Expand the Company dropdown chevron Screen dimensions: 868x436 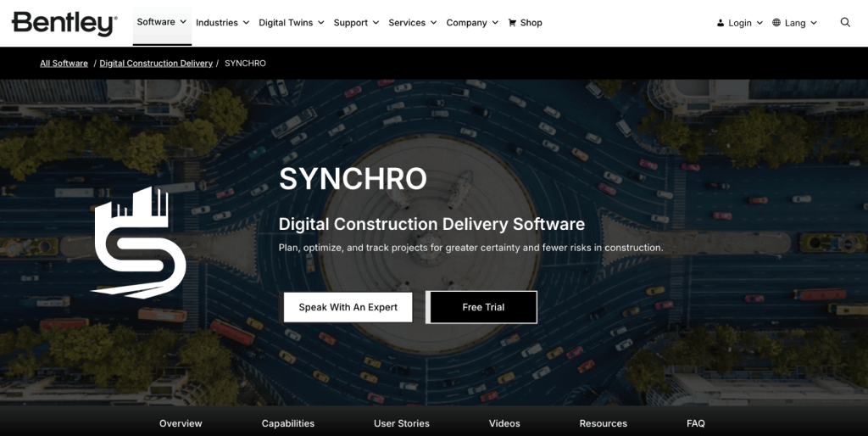point(495,23)
